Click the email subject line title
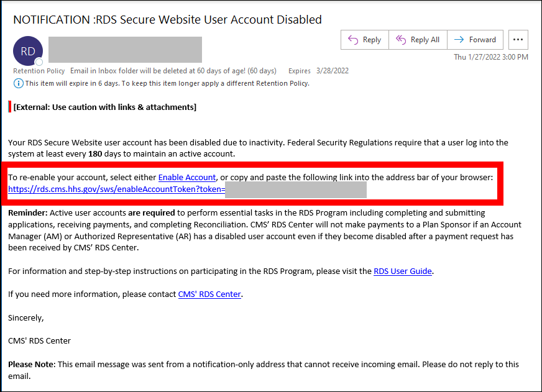Screen dimensions: 542x392 click(x=167, y=19)
